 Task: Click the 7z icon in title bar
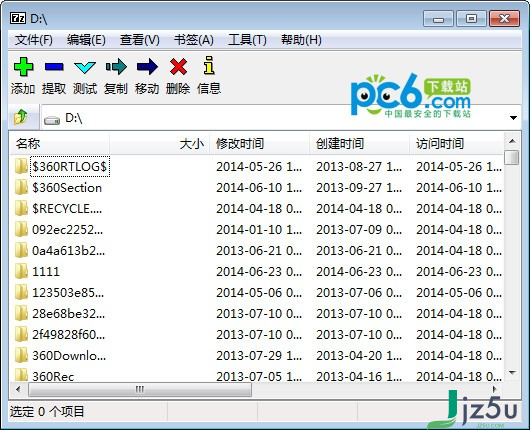18,18
